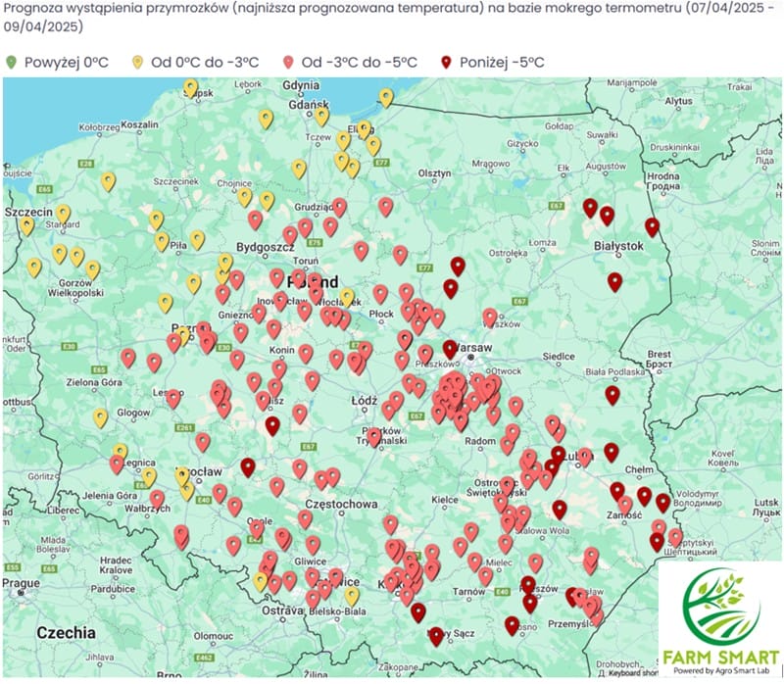Viewport: 784px width, 684px height.
Task: Select the dark red pin south of Biała Podlaska
Action: point(612,395)
